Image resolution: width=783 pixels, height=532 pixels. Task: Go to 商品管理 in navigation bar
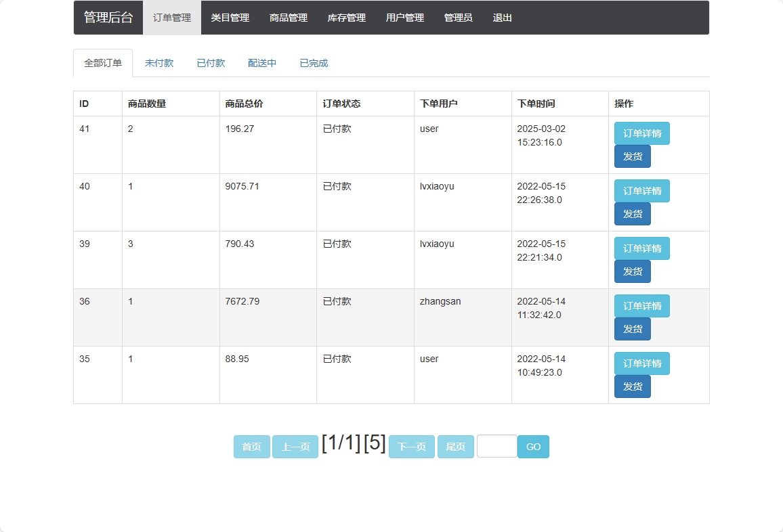(x=289, y=18)
